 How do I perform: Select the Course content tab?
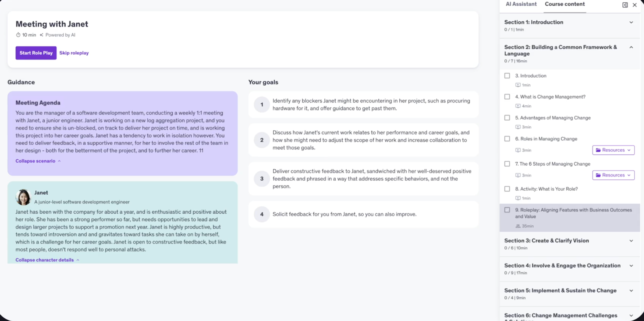(565, 4)
